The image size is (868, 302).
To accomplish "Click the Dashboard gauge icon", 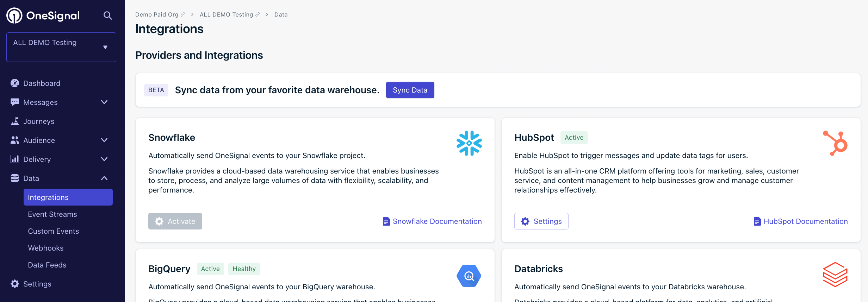I will click(x=15, y=83).
